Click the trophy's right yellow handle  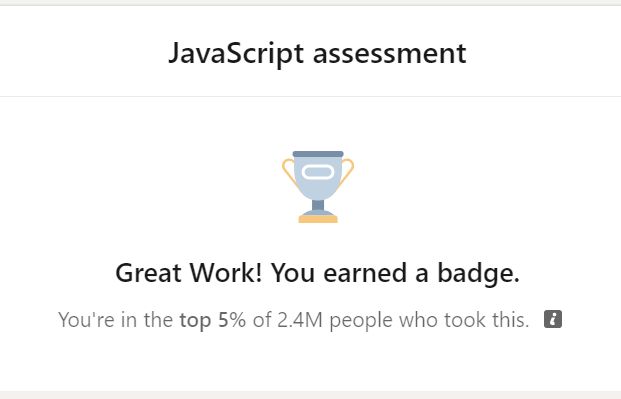(346, 172)
